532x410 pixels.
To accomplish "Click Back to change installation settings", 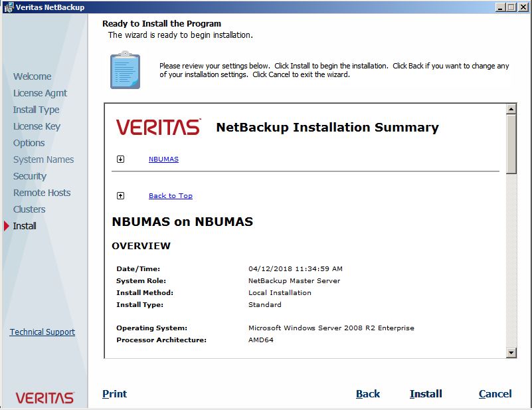I will pos(368,393).
